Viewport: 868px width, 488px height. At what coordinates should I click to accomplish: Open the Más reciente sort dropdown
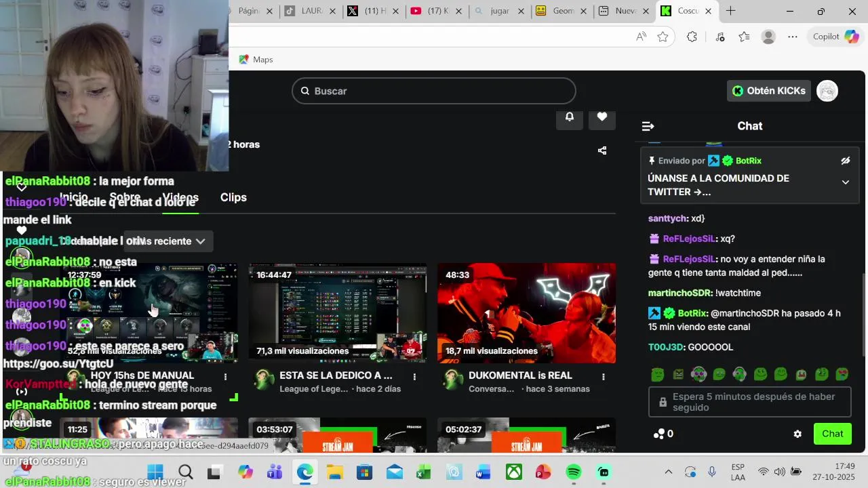coord(170,241)
